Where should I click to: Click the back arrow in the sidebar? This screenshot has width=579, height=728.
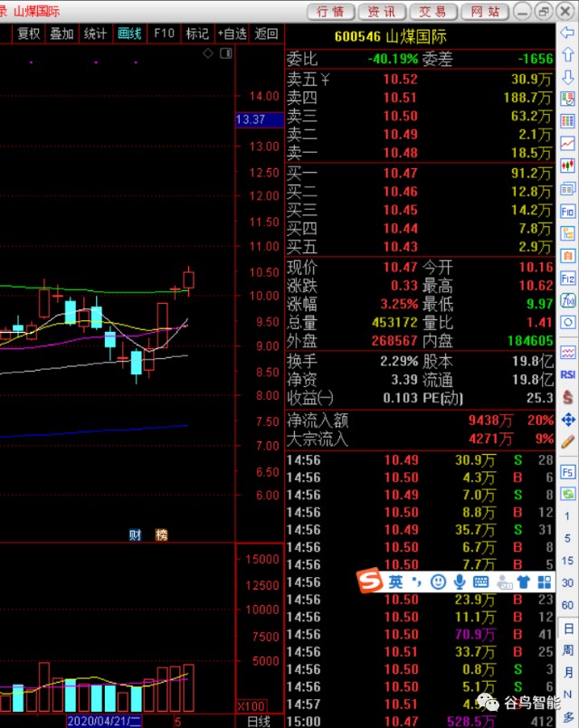click(567, 33)
